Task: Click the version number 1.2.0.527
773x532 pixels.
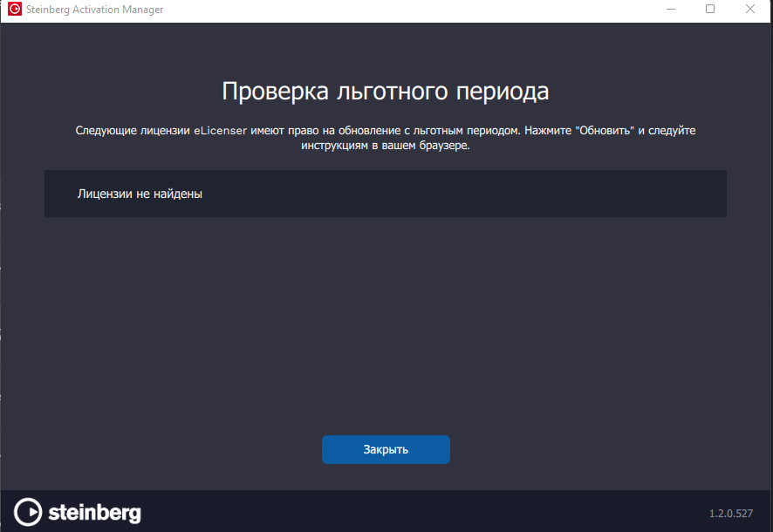Action: click(730, 514)
